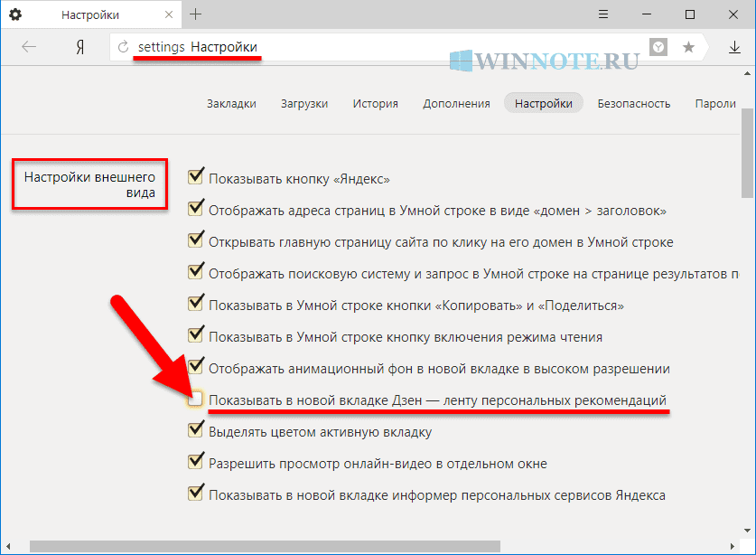Image resolution: width=756 pixels, height=555 pixels.
Task: Close the browser window
Action: click(733, 14)
